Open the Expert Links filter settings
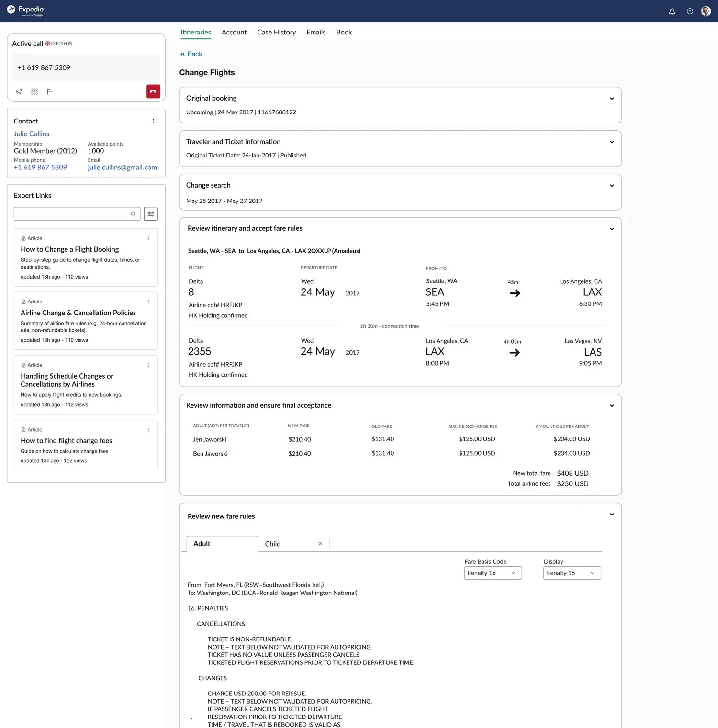The image size is (718, 728). pyautogui.click(x=151, y=214)
